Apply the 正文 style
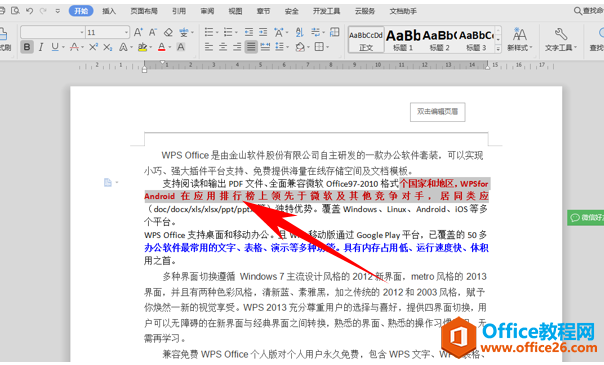 [x=366, y=40]
